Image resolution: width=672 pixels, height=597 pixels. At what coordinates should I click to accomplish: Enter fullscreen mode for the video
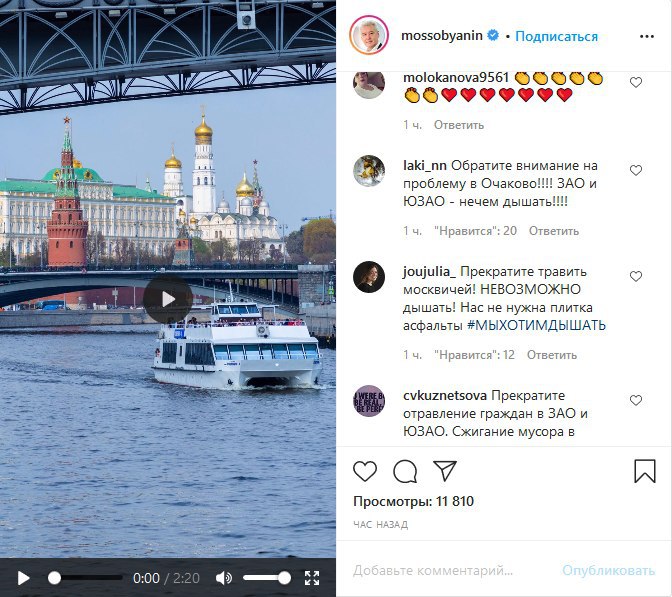pyautogui.click(x=312, y=578)
